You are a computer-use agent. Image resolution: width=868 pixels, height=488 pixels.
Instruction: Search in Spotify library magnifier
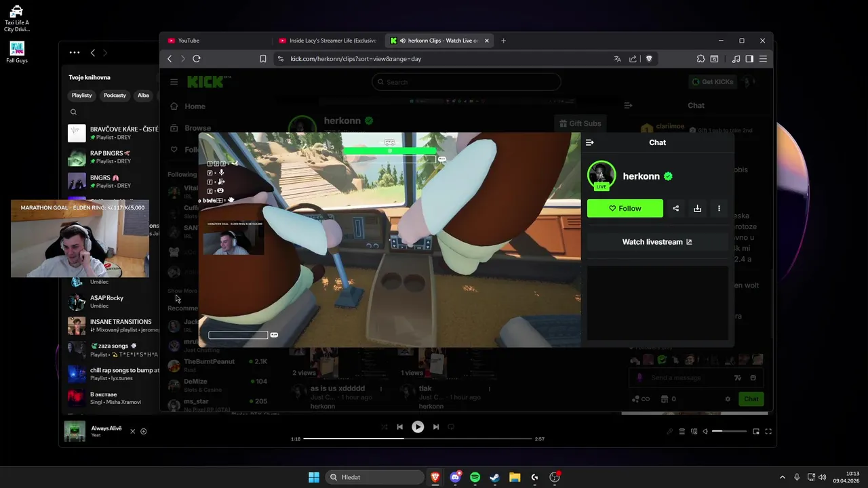pos(73,113)
